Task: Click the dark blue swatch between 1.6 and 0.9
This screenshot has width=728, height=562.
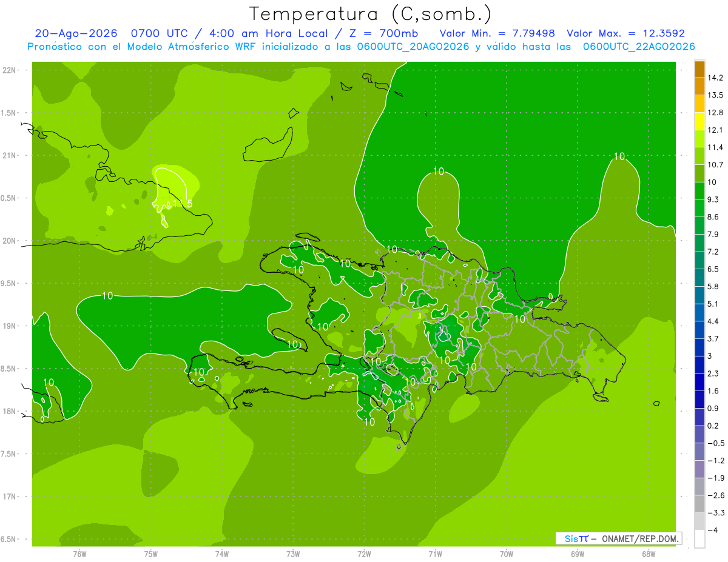Action: [x=699, y=400]
